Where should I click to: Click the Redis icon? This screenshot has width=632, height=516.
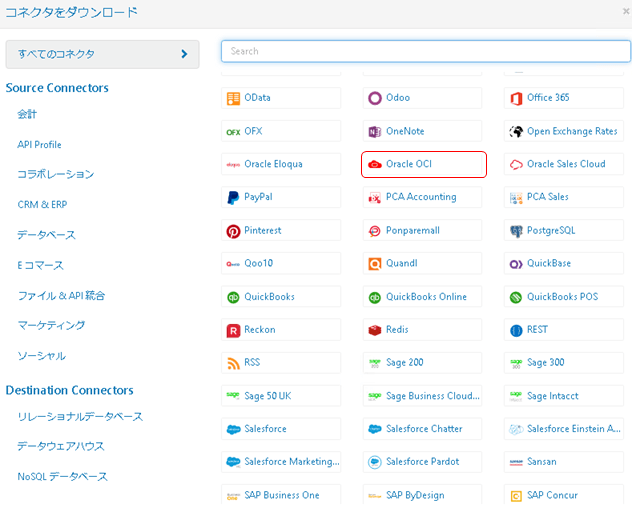(x=375, y=330)
